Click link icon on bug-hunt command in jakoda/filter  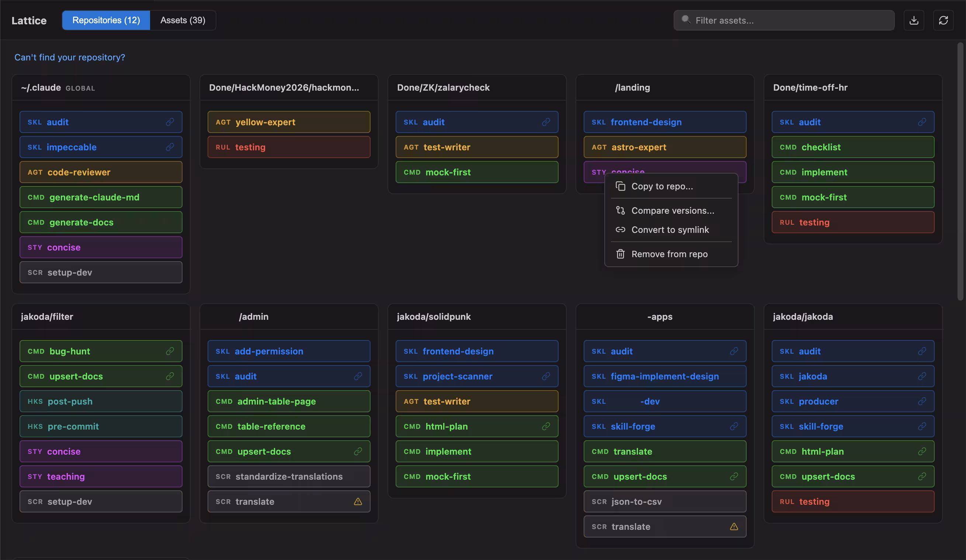pos(170,351)
